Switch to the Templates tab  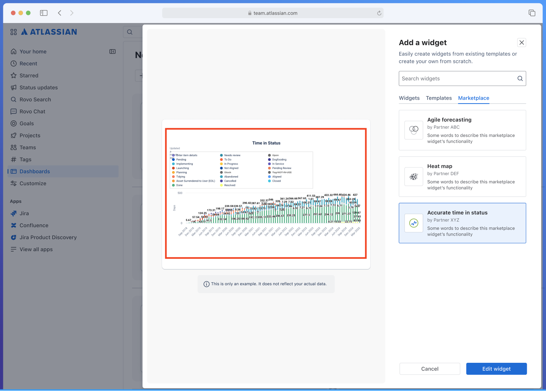[x=439, y=98]
